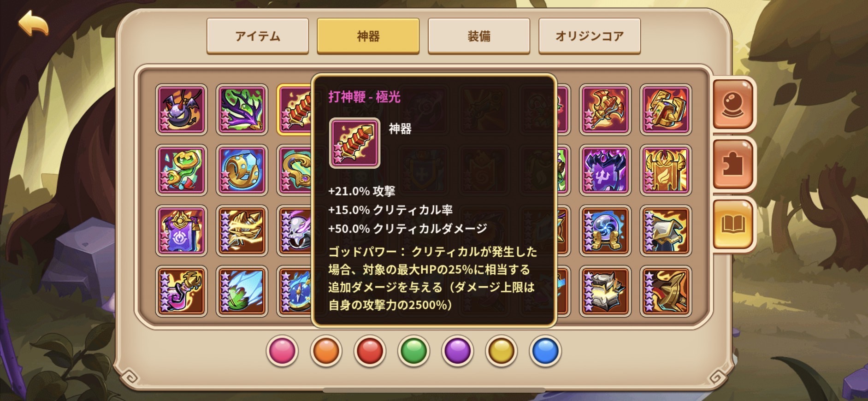Filter by the green color orb

coord(413,351)
